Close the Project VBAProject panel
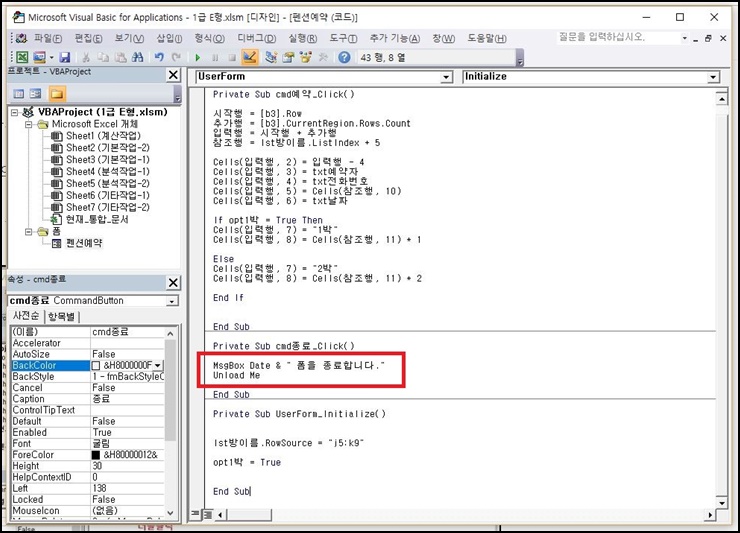Image resolution: width=740 pixels, height=533 pixels. coord(173,75)
